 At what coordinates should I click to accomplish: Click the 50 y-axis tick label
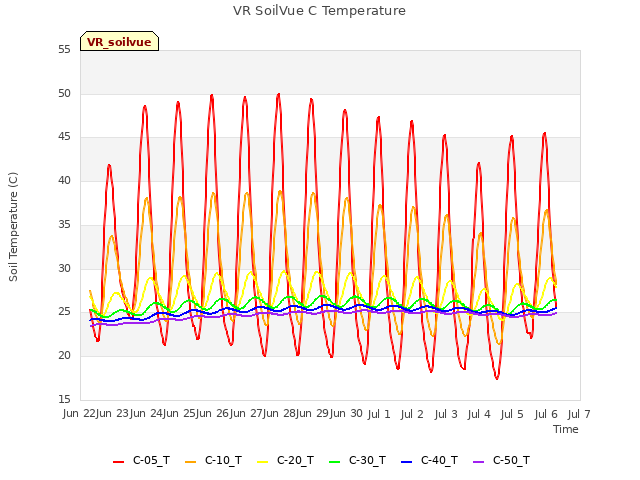pos(64,93)
